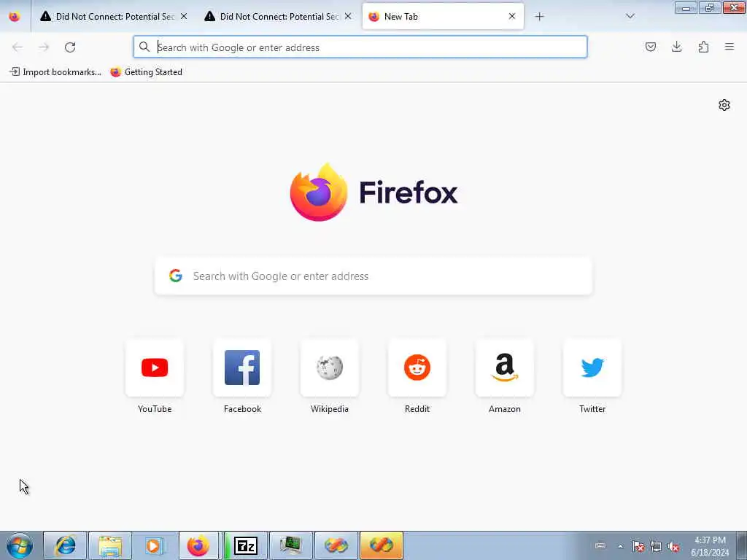Open the Getting Started bookmark

point(146,72)
